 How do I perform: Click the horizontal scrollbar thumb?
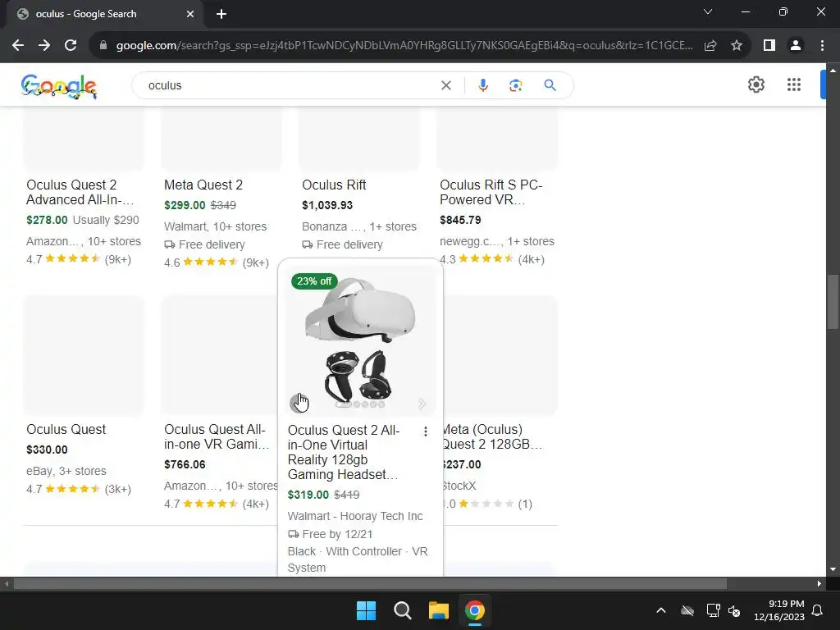click(x=370, y=583)
